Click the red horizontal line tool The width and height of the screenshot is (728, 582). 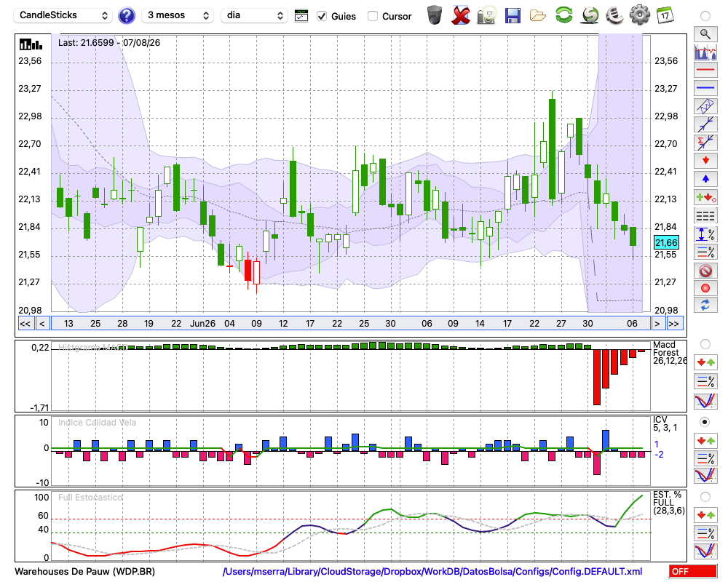tap(705, 70)
